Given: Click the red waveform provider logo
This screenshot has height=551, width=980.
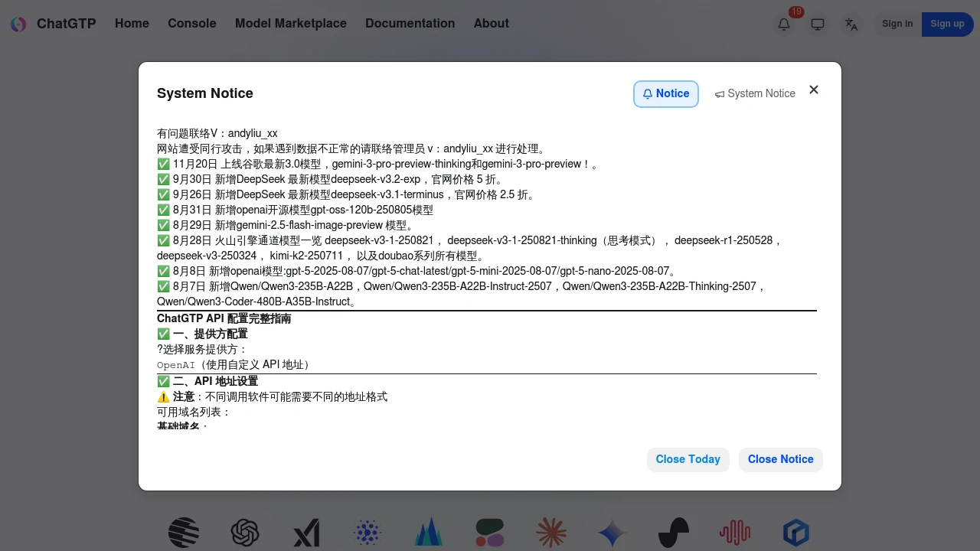Looking at the screenshot, I should point(734,532).
